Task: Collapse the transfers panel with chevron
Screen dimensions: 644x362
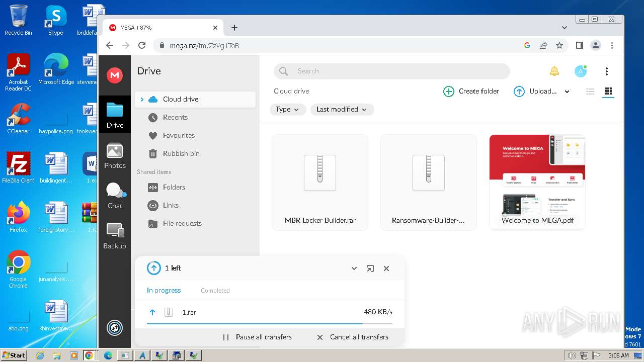Action: point(354,268)
